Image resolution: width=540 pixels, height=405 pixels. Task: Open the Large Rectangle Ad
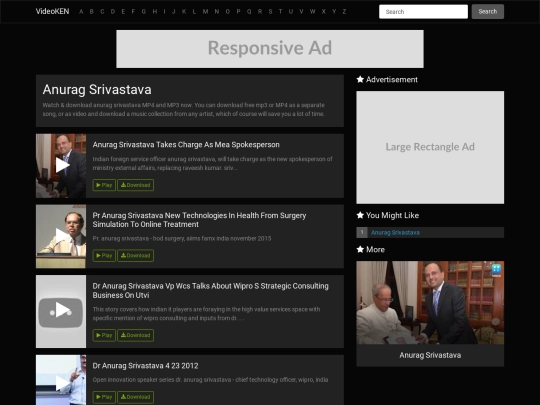(x=430, y=147)
